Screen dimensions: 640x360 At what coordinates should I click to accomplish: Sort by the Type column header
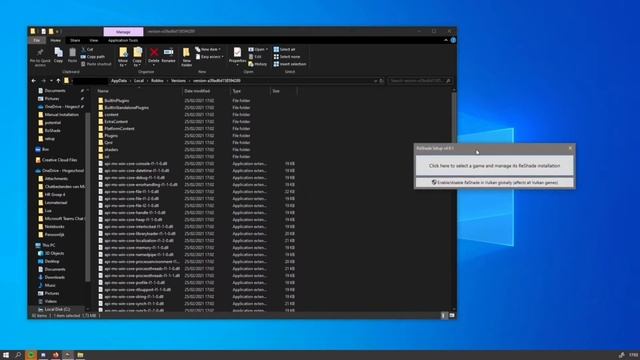pos(250,91)
